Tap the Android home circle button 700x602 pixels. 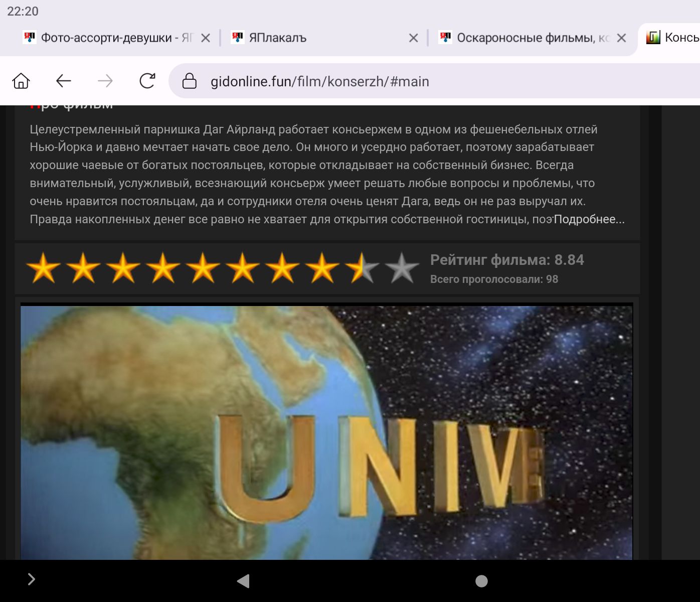pyautogui.click(x=481, y=581)
